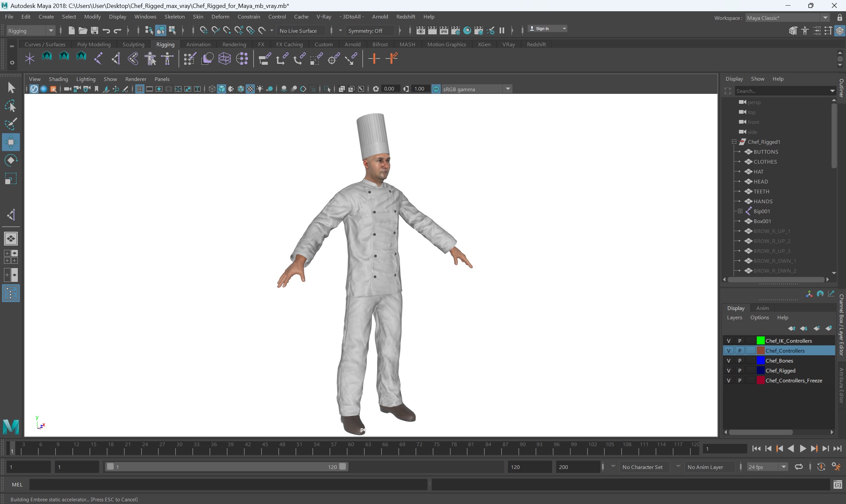
Task: Click the Create Lattice shelf icon
Action: coord(225,59)
